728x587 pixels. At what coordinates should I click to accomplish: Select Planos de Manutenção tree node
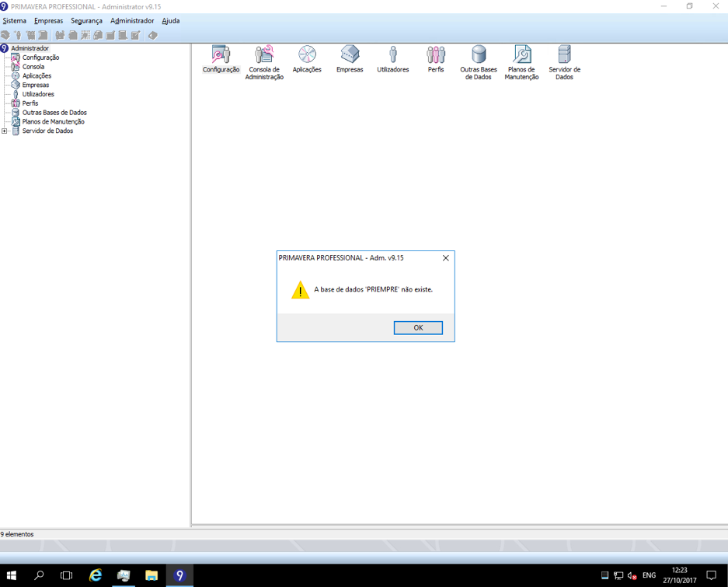pyautogui.click(x=53, y=122)
